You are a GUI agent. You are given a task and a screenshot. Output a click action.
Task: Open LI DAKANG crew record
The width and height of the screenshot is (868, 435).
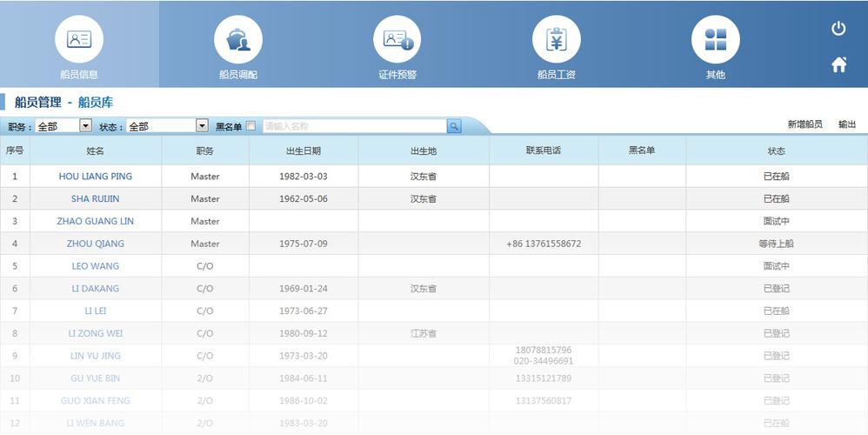coord(95,288)
